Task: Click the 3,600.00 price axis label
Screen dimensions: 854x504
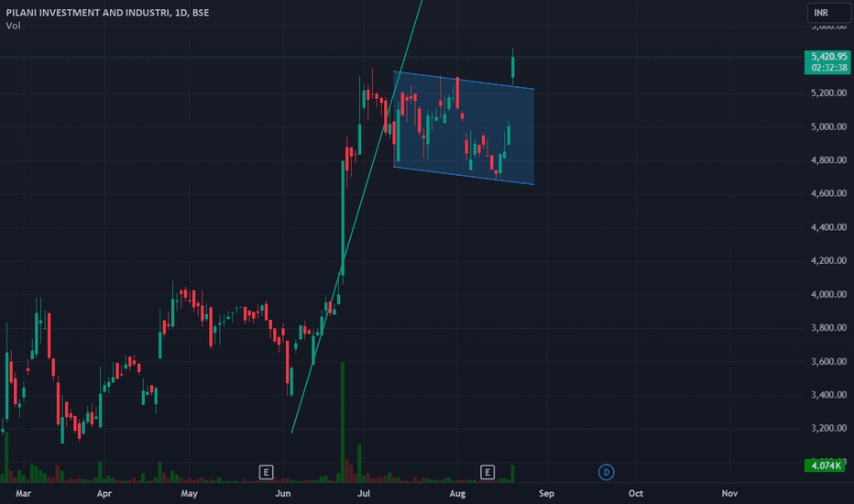Action: pos(828,361)
